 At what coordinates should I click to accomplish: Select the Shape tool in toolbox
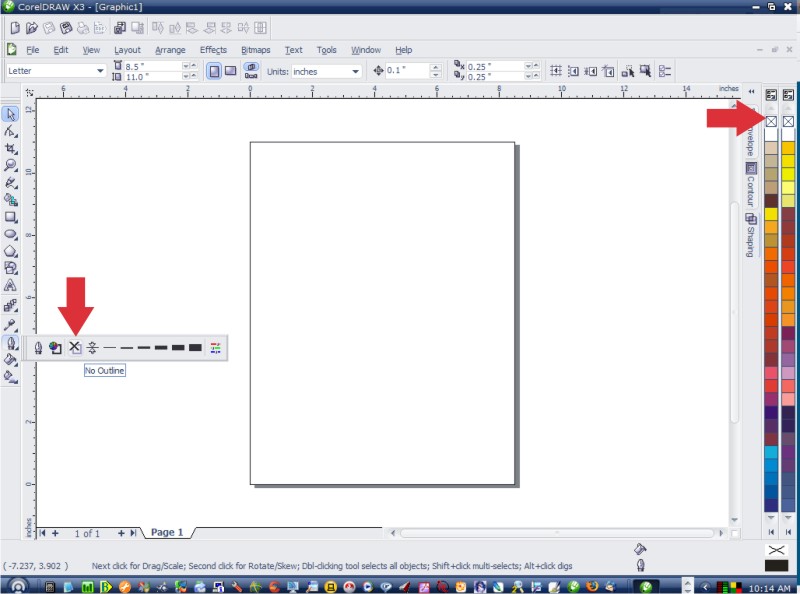[10, 131]
